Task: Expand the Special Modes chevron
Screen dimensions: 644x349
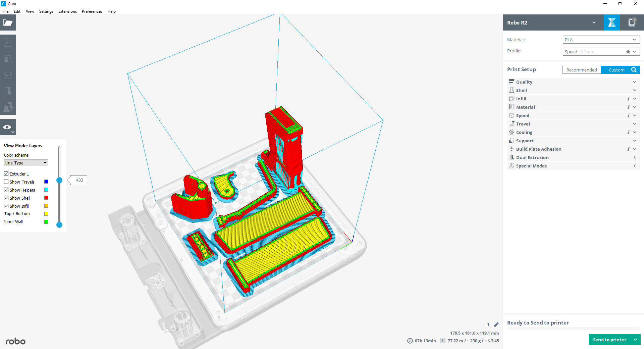Action: (635, 166)
